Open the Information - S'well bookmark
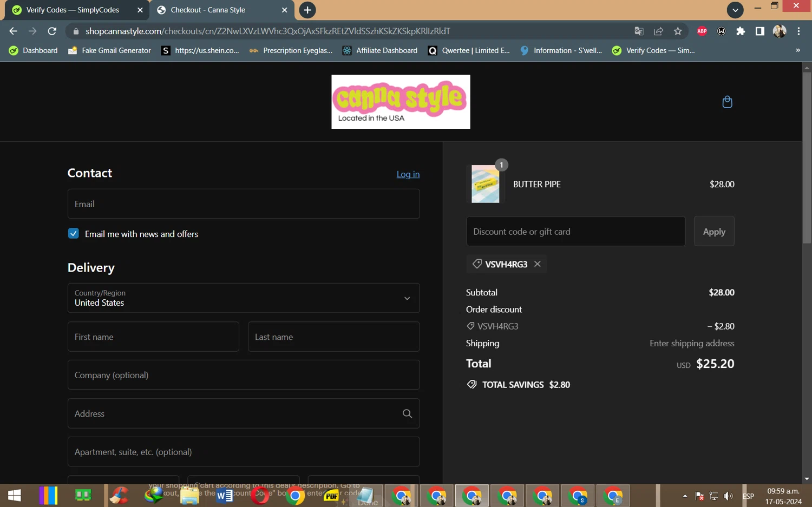The width and height of the screenshot is (812, 507). 561,50
